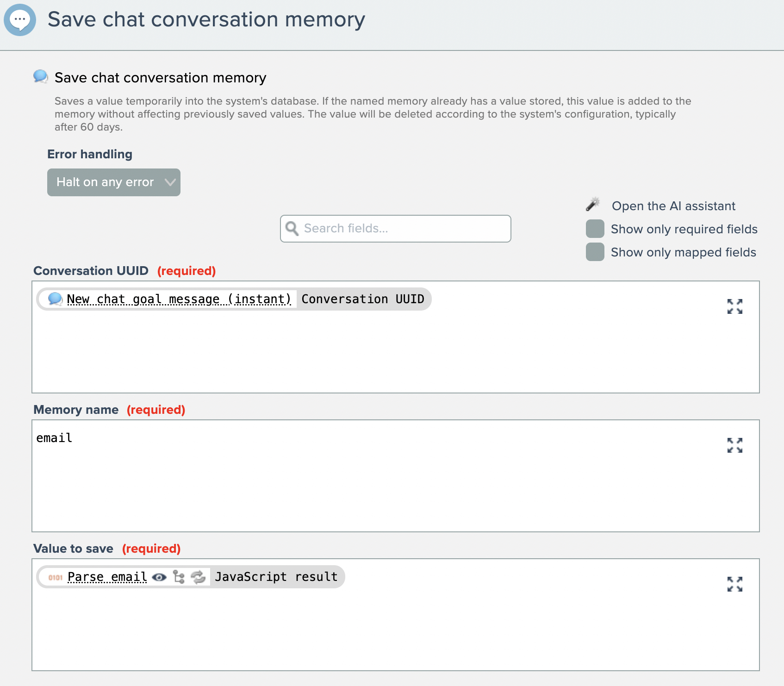Screen dimensions: 784x686
Task: Click the Conversation UUID value pill label
Action: click(x=363, y=299)
